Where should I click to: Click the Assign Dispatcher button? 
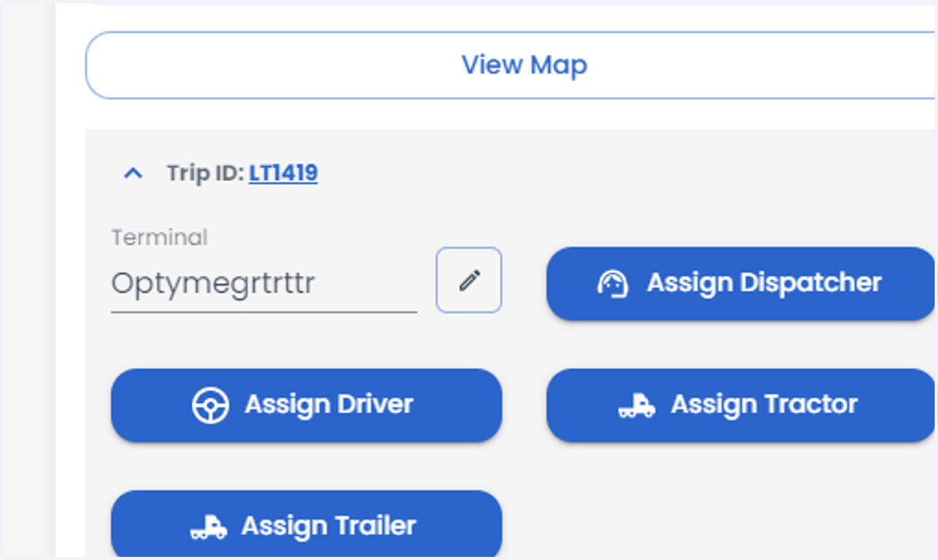coord(740,284)
